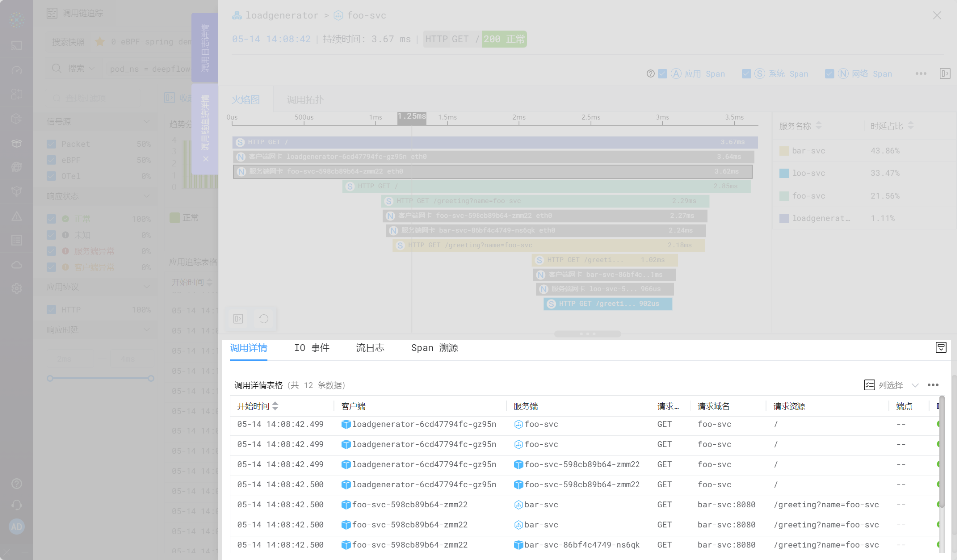Open the more options dots near Span filters
The width and height of the screenshot is (957, 560).
tap(921, 74)
